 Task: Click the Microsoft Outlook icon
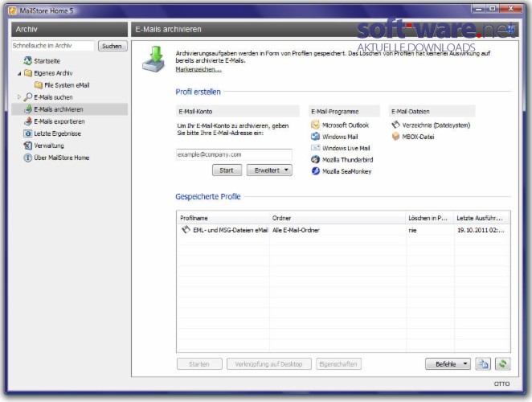[315, 125]
